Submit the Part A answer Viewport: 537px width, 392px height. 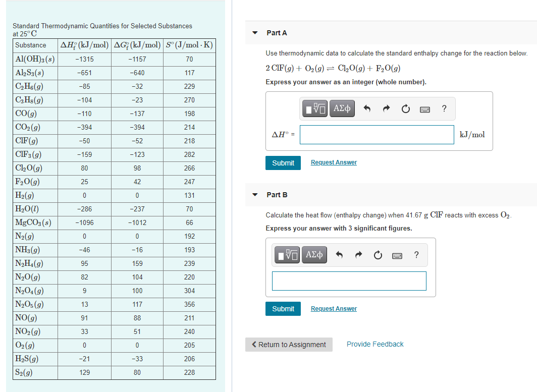click(283, 162)
